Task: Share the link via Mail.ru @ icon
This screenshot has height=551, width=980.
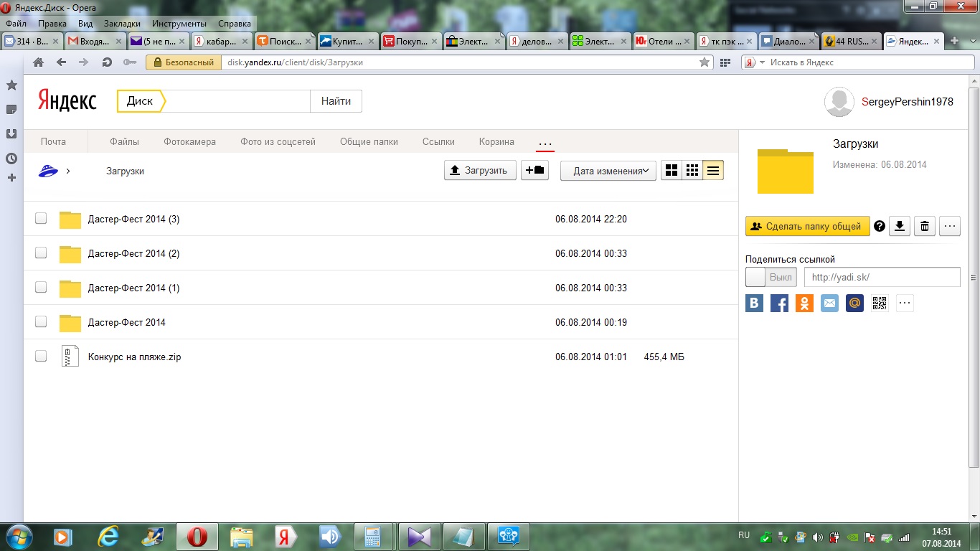Action: 854,303
